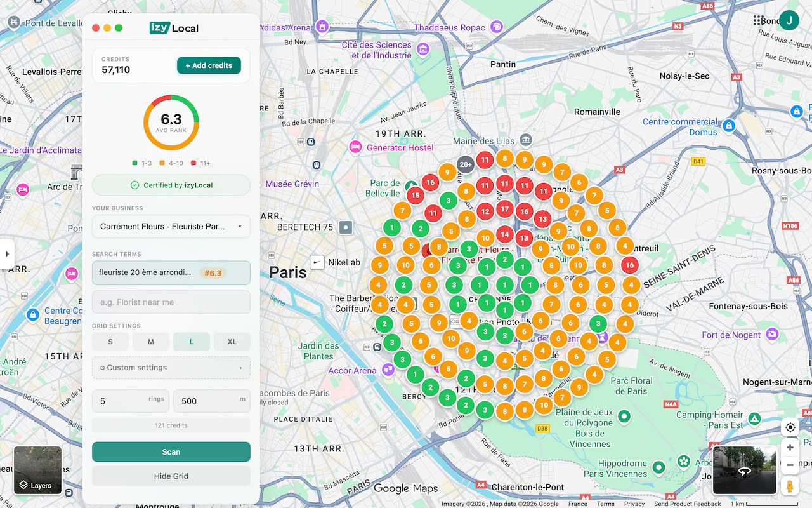
Task: Select the fleuriste 20 ème search term
Action: click(171, 273)
